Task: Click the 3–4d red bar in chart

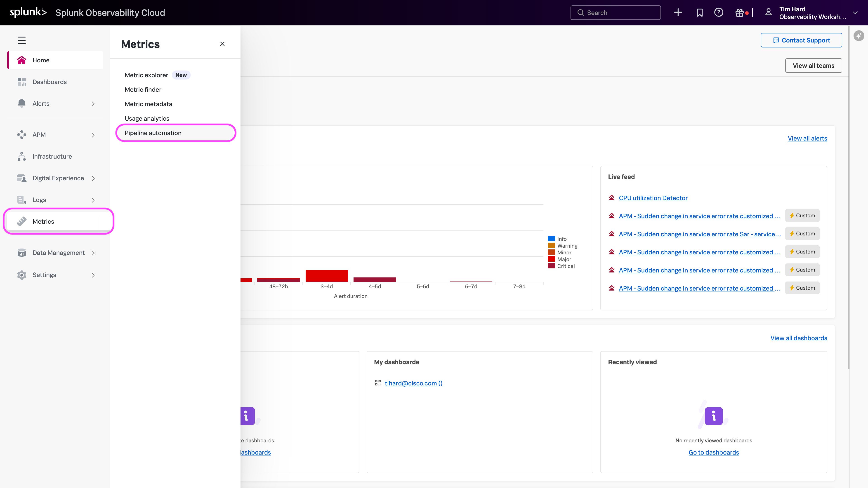Action: click(326, 276)
